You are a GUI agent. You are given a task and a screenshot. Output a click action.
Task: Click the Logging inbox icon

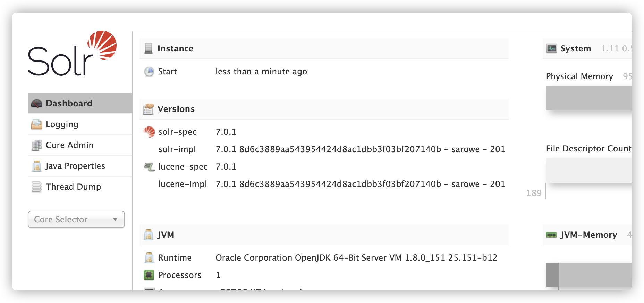point(37,124)
